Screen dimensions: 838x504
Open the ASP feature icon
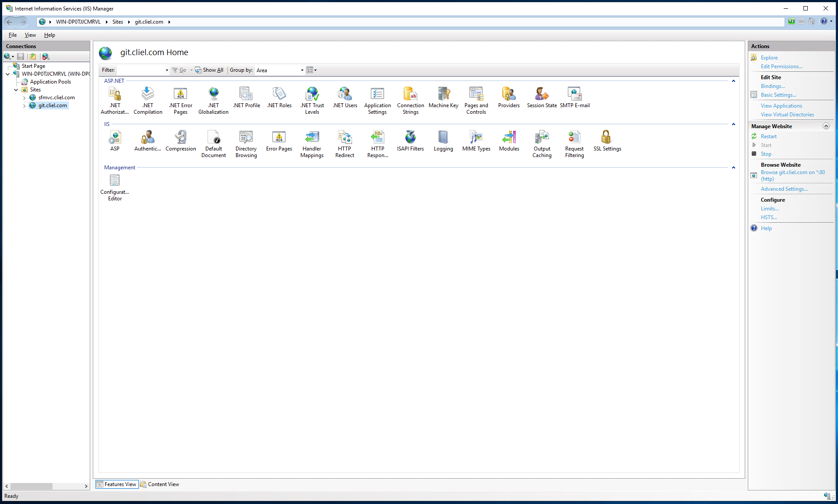point(115,140)
